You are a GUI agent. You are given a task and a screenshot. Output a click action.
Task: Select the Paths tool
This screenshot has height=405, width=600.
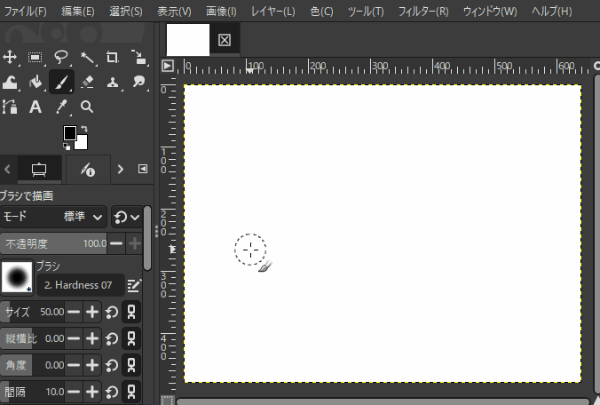[x=10, y=107]
